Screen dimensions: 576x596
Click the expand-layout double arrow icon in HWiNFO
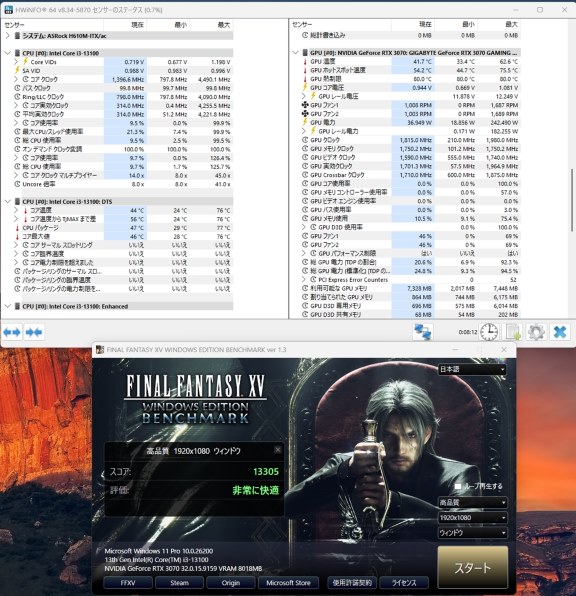[x=12, y=333]
